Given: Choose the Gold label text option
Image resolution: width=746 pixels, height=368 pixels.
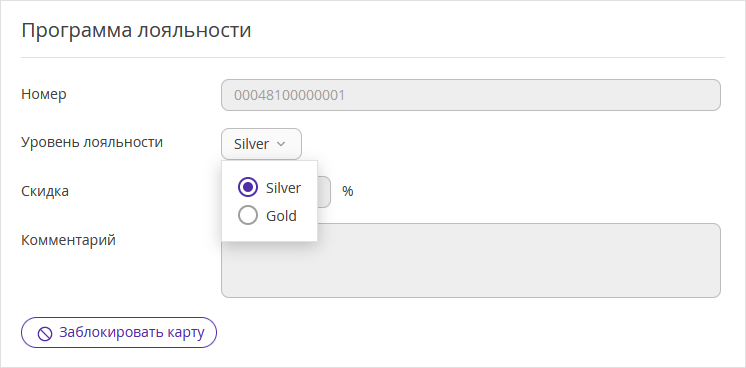Looking at the screenshot, I should click(x=281, y=216).
